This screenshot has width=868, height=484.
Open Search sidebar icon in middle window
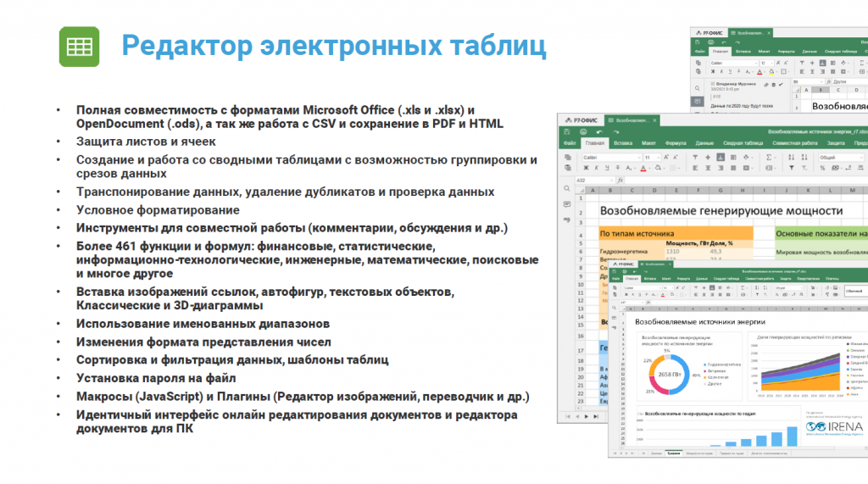coord(567,189)
